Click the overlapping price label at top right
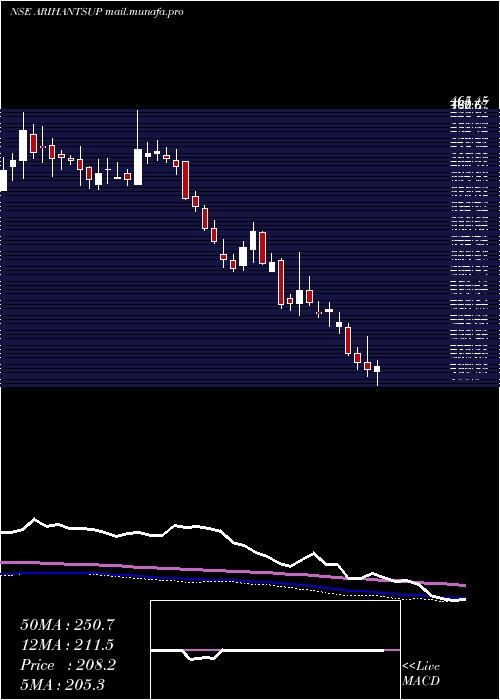The width and height of the screenshot is (500, 700). [469, 104]
